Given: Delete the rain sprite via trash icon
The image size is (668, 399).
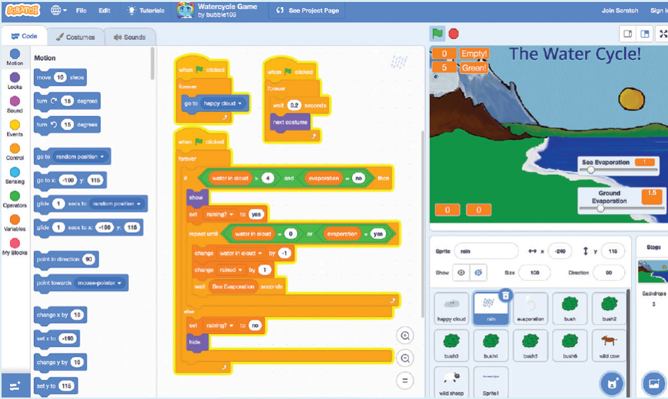Looking at the screenshot, I should [505, 295].
